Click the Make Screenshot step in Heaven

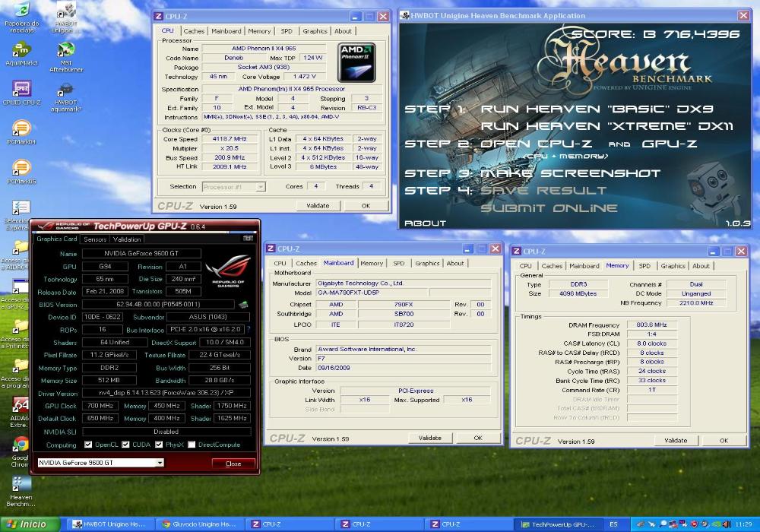pos(570,173)
